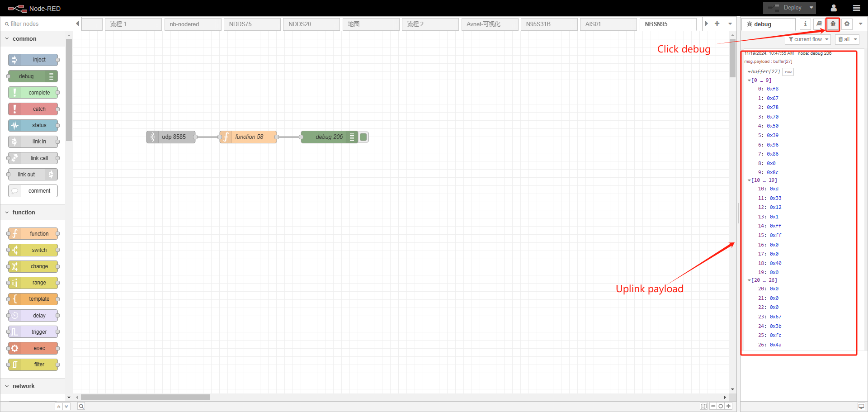Open the info sidebar tab icon

[805, 24]
